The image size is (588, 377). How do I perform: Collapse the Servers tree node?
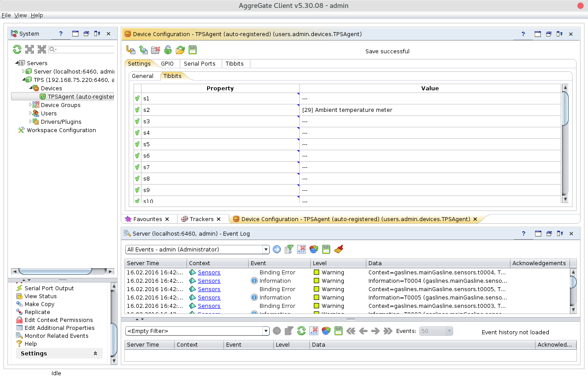17,63
